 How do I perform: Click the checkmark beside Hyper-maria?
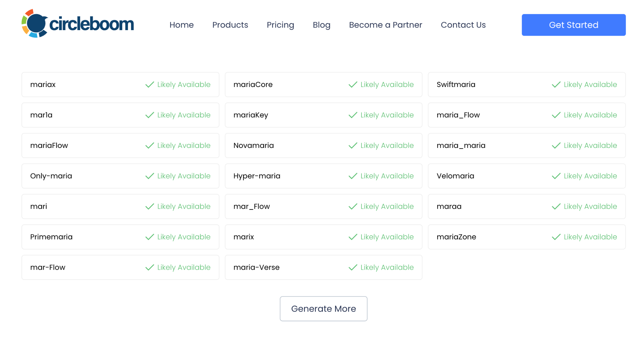point(352,176)
